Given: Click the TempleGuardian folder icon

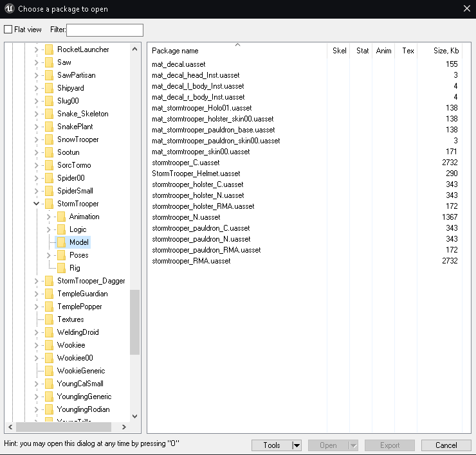Looking at the screenshot, I should [49, 294].
